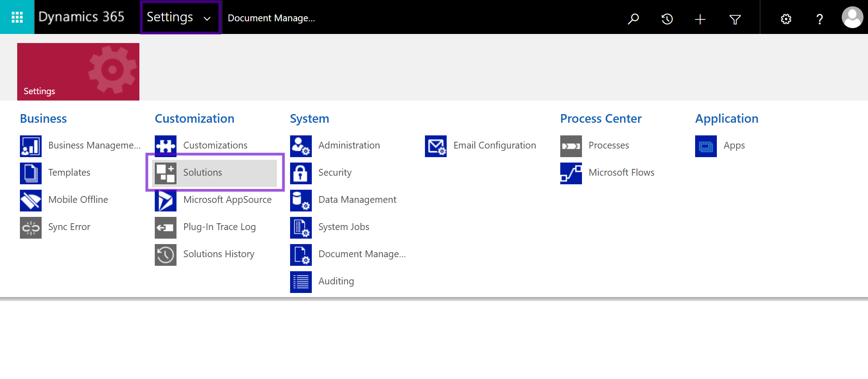The height and width of the screenshot is (379, 868).
Task: Click the Application section heading
Action: 727,119
